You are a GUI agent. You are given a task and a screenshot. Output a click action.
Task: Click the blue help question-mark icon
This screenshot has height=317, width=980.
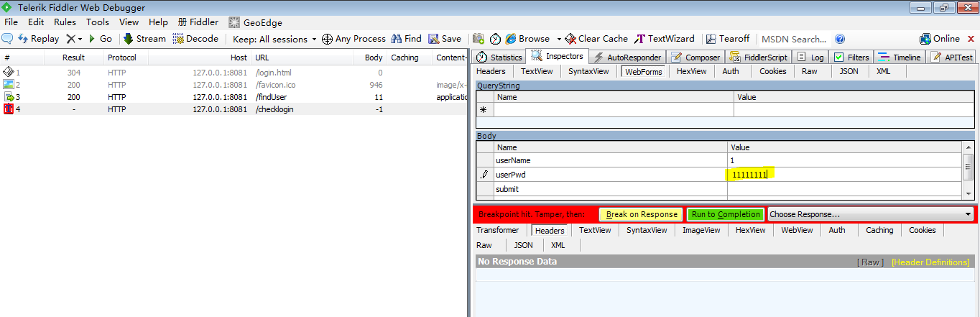840,39
